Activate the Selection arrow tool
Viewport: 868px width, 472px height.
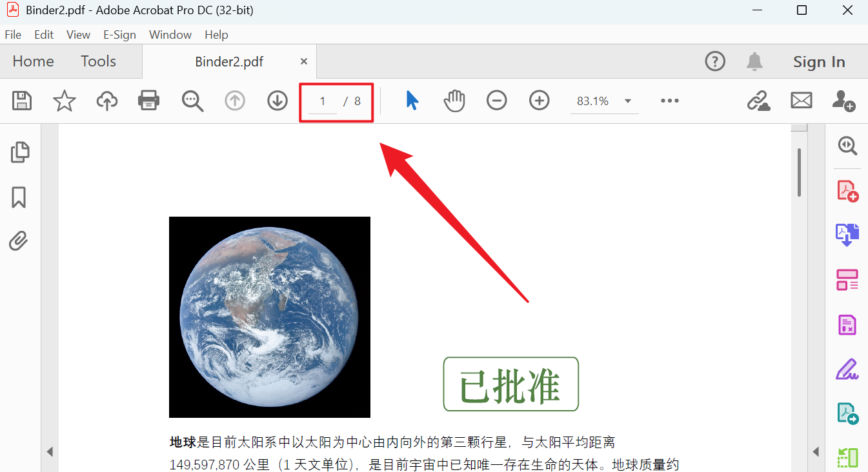(412, 101)
